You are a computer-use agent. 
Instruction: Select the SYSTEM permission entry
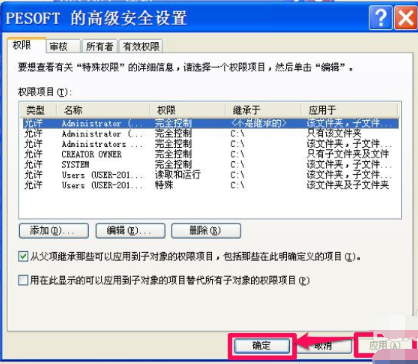point(210,165)
